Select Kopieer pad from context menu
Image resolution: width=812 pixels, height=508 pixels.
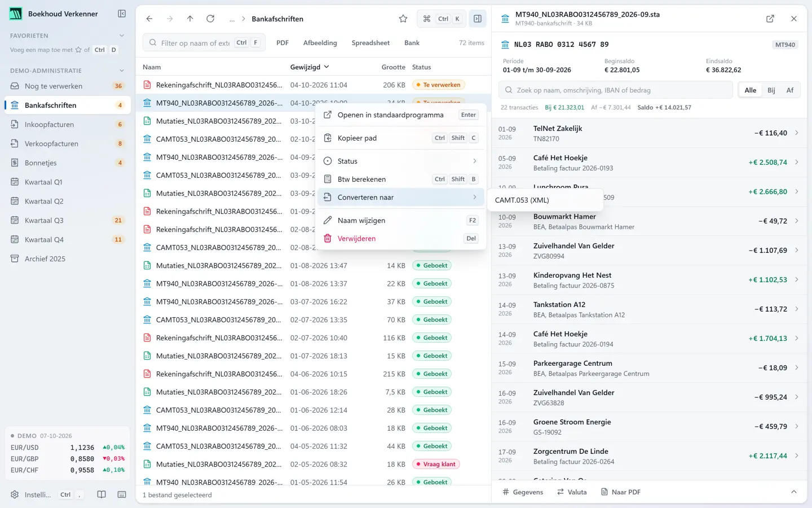(x=401, y=138)
